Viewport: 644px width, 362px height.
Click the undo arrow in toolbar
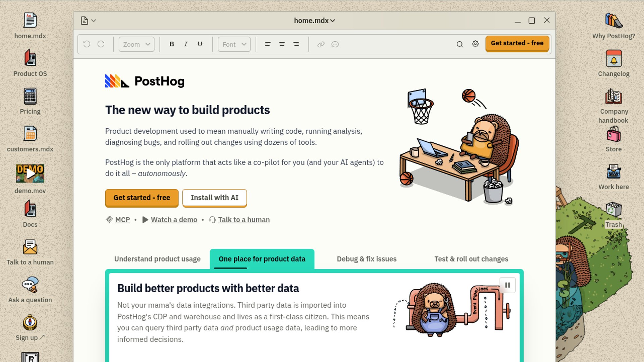87,44
